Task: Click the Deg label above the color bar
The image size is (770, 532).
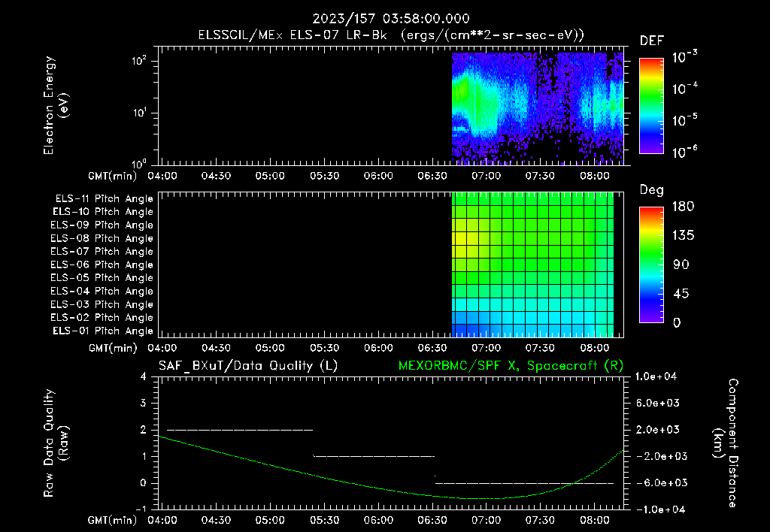Action: click(652, 190)
